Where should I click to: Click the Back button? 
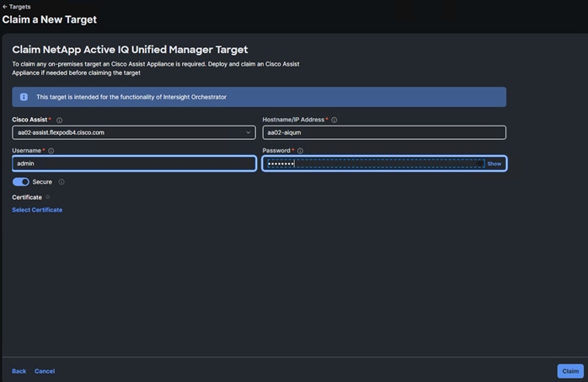click(x=19, y=371)
